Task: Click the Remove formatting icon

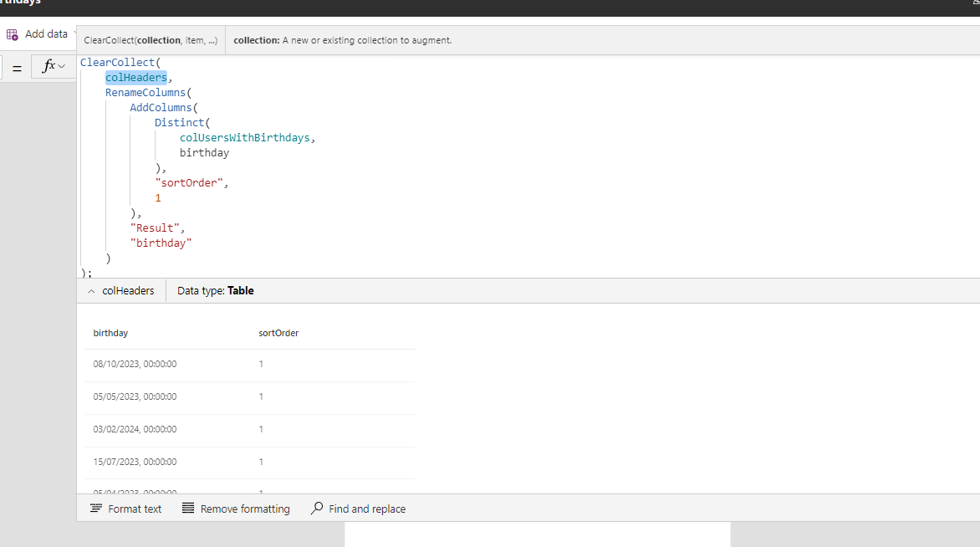Action: 188,509
